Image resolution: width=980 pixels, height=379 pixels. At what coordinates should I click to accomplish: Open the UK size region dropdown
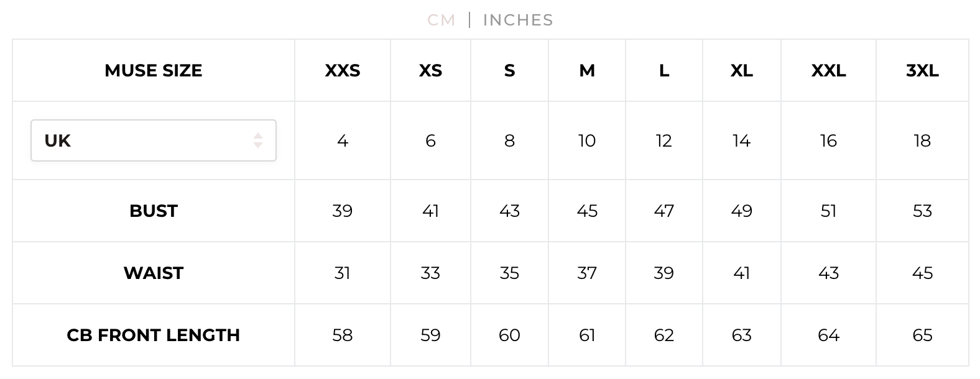click(153, 140)
